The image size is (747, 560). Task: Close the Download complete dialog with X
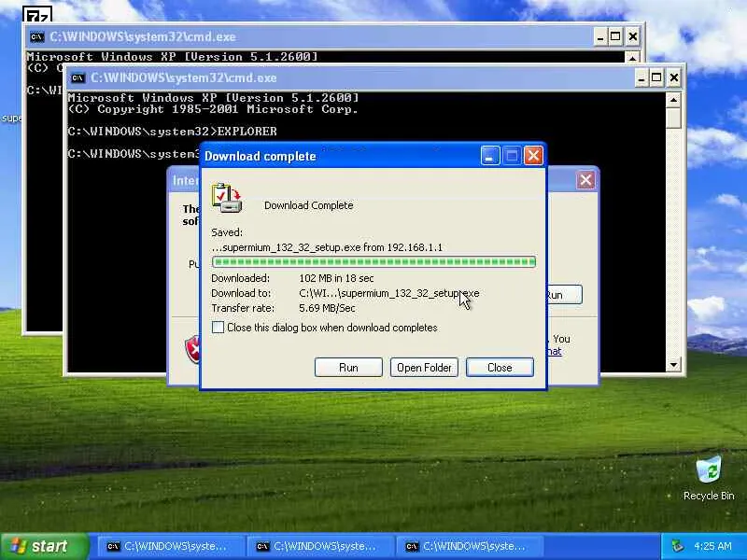coord(533,155)
